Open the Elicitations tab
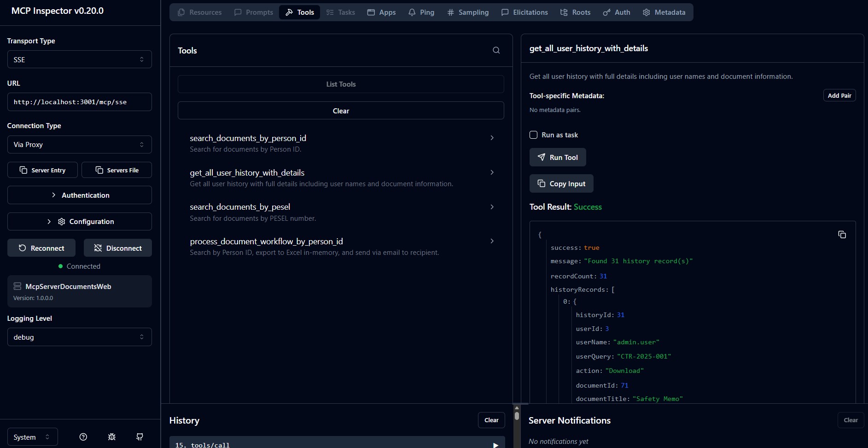This screenshot has height=448, width=868. tap(524, 12)
